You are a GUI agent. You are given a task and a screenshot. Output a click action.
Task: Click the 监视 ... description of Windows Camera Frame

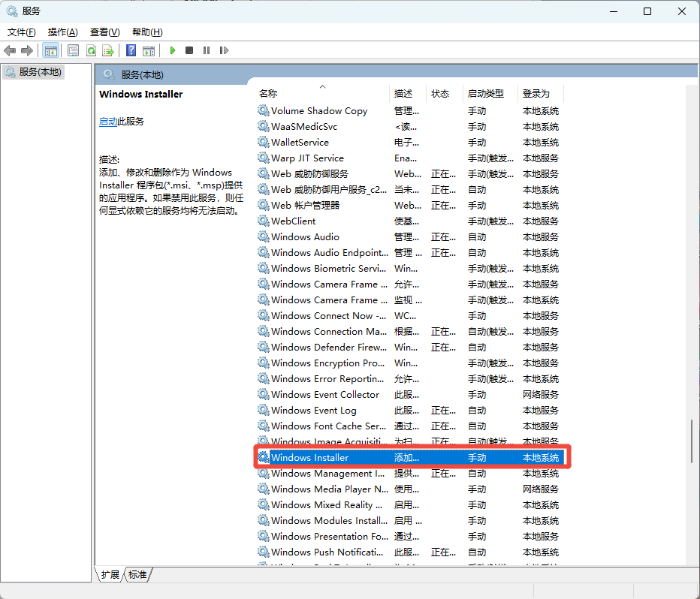(408, 299)
